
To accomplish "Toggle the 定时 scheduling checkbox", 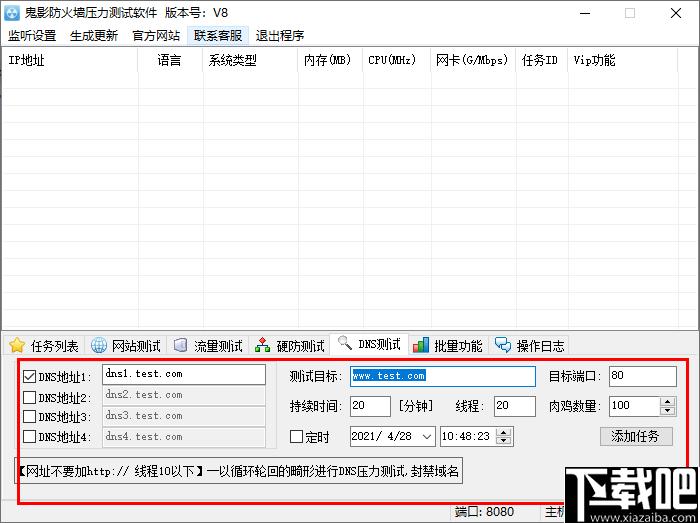I will pos(296,436).
